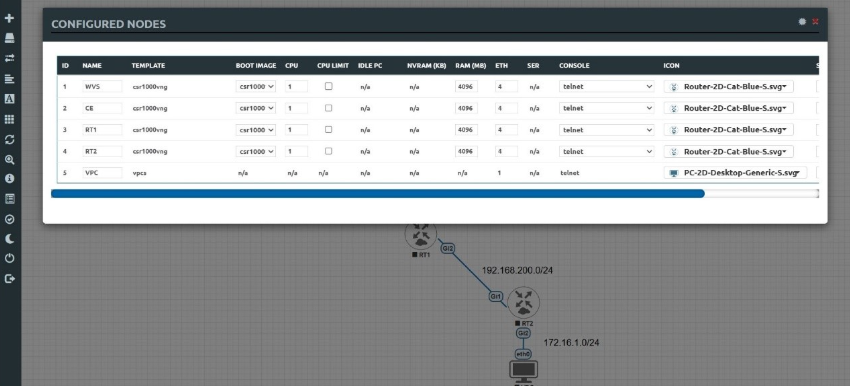
Task: Open boot image dropdown for WVS
Action: click(x=256, y=86)
